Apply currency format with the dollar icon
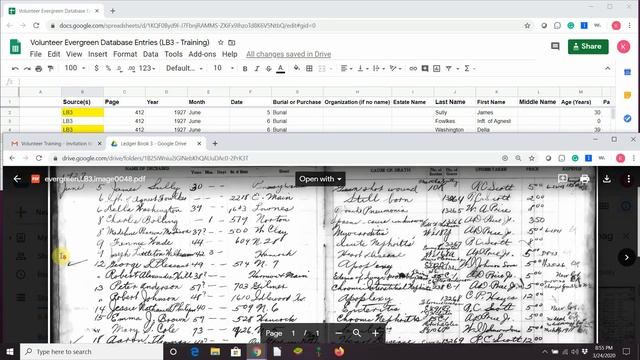The image size is (640, 360). [x=96, y=68]
